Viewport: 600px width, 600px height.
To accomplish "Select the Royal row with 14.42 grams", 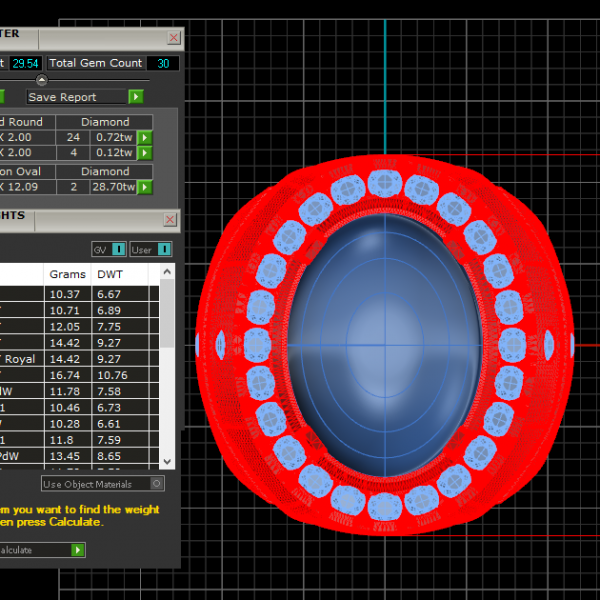I will coord(66,358).
